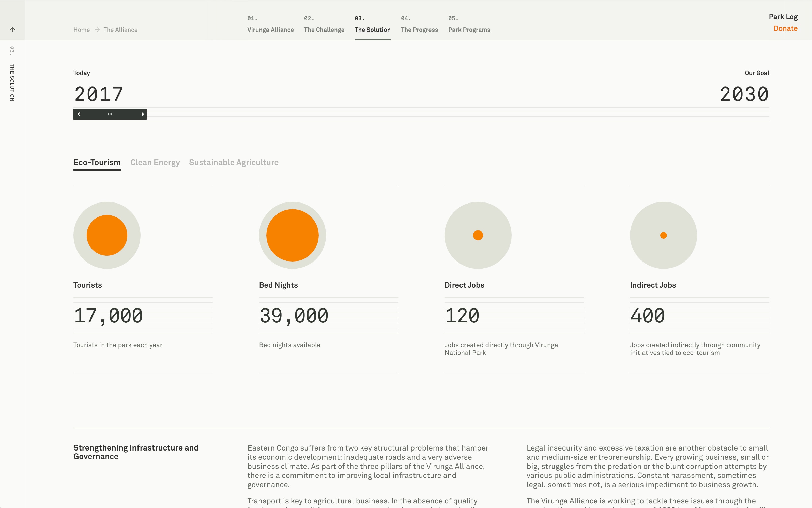Click the scroll-to-top arrow icon
The image size is (812, 508).
[x=12, y=30]
